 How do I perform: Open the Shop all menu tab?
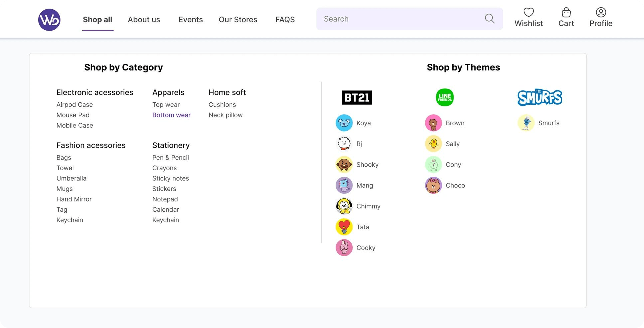(97, 20)
